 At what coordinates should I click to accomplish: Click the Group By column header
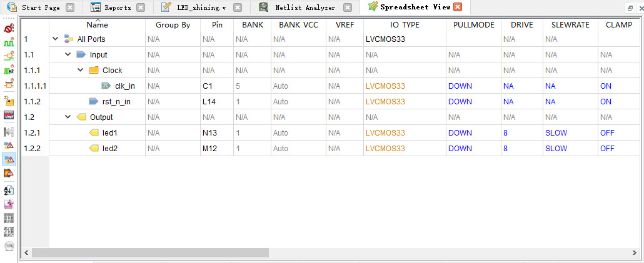(173, 24)
